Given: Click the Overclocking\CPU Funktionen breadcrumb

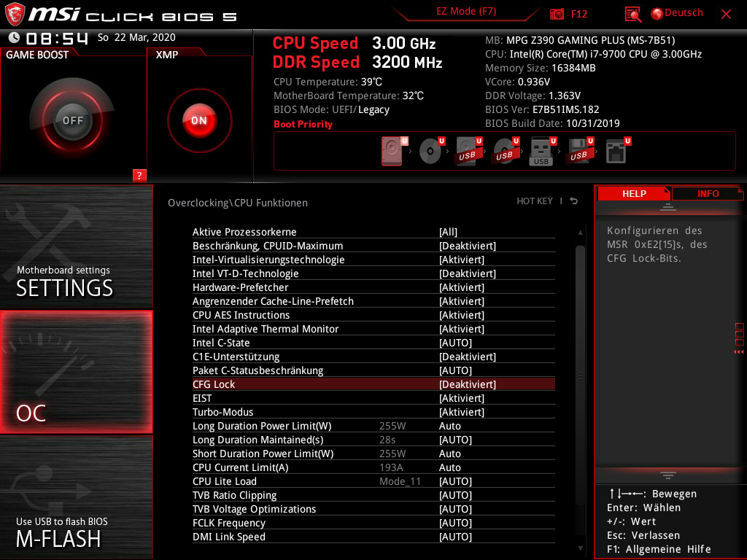Looking at the screenshot, I should 238,203.
